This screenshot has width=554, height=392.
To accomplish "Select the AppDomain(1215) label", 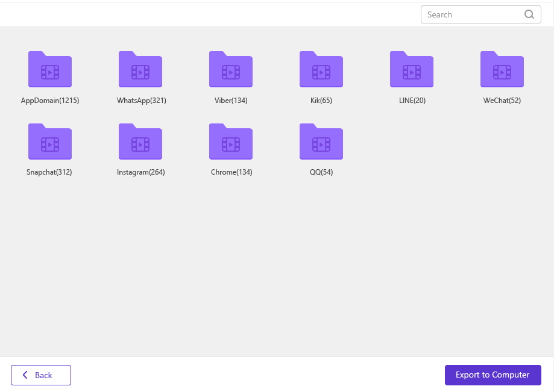I will [x=50, y=101].
